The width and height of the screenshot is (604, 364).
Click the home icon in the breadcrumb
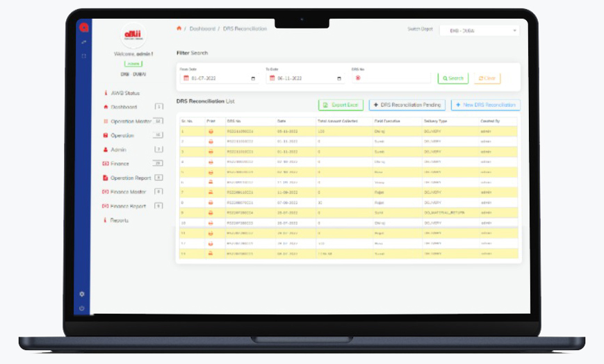point(179,28)
